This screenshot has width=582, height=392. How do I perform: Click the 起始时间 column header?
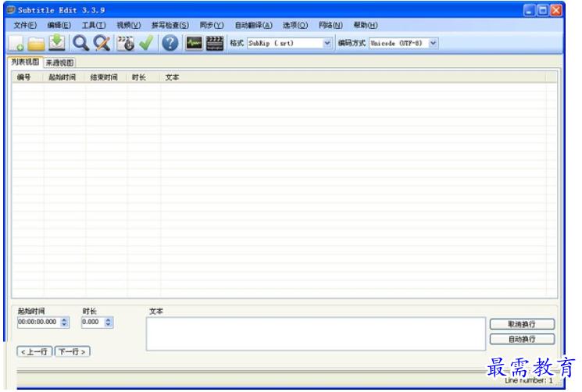tap(65, 77)
